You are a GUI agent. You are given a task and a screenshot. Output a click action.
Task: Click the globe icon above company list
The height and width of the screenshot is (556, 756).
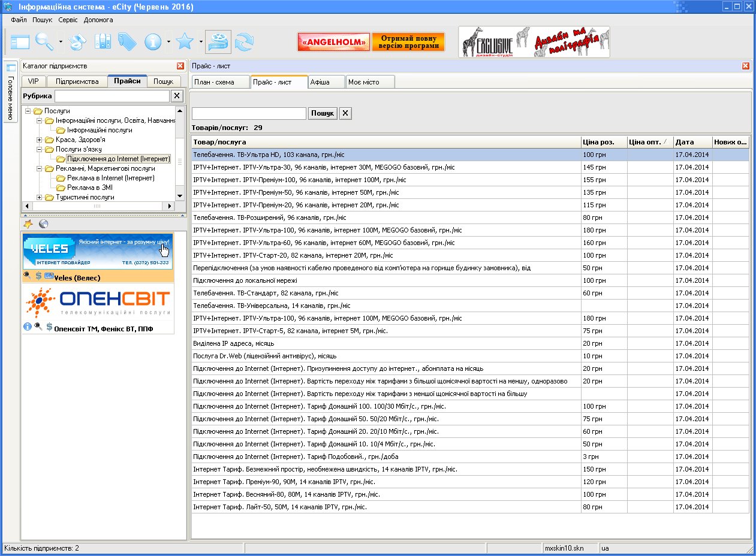[43, 224]
